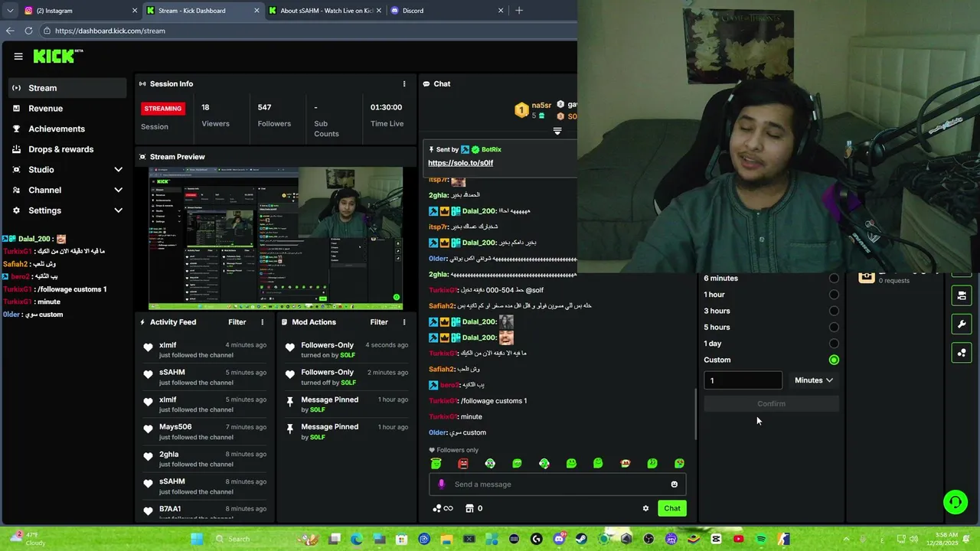Image resolution: width=980 pixels, height=551 pixels.
Task: Open the browser tab list dropdown
Action: pyautogui.click(x=10, y=11)
